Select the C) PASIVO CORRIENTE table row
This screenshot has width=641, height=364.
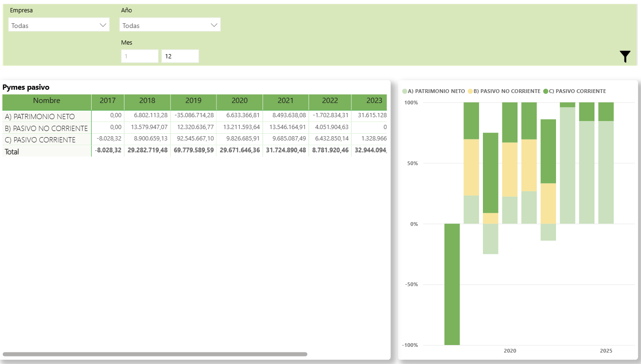pyautogui.click(x=40, y=140)
